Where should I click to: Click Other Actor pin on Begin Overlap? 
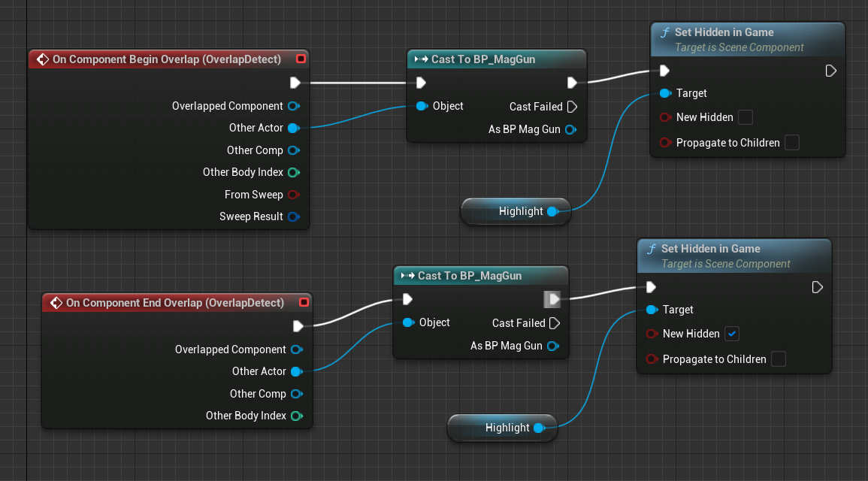coord(294,128)
